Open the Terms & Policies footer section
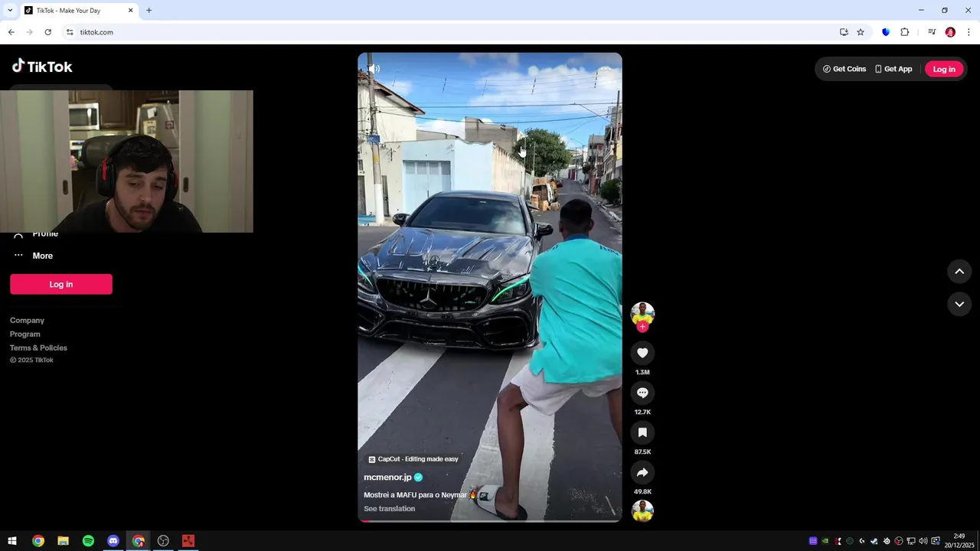The image size is (980, 551). [38, 348]
